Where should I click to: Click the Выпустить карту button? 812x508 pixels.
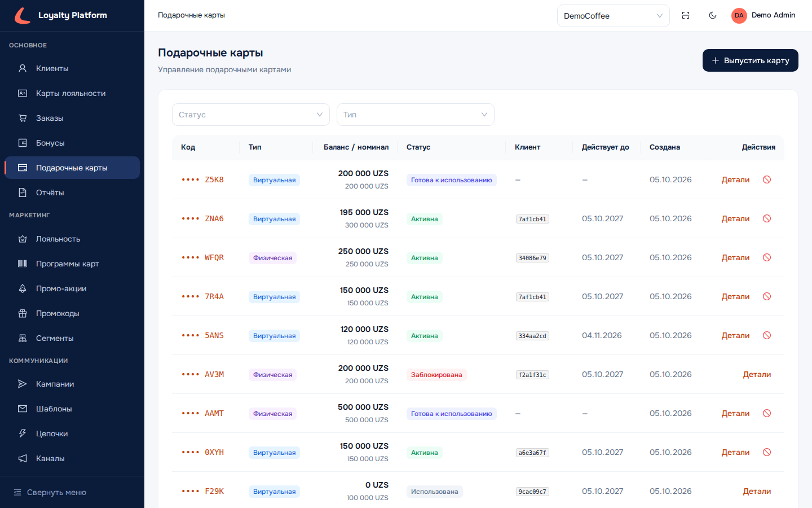[751, 60]
